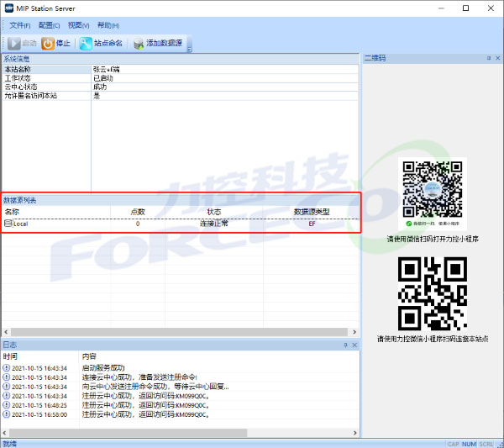504x448 pixels.
Task: Close the 二维码 panel
Action: [497, 58]
